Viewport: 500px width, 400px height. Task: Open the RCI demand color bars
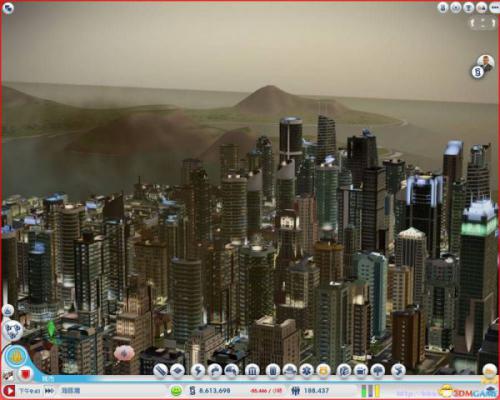[371, 391]
